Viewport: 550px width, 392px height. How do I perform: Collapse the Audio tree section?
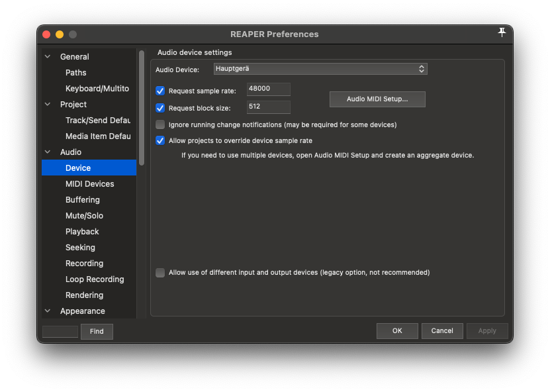tap(48, 152)
